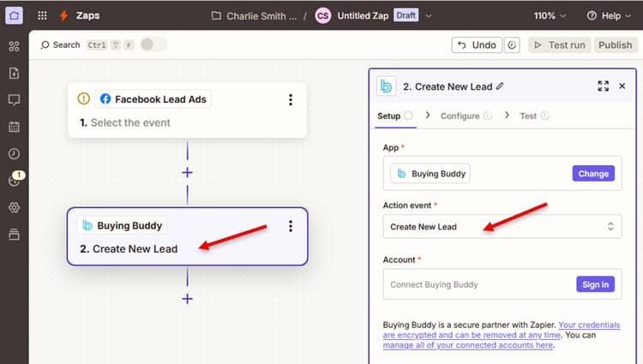Viewport: 643px width, 364px height.
Task: Open the Action event dropdown
Action: click(502, 226)
